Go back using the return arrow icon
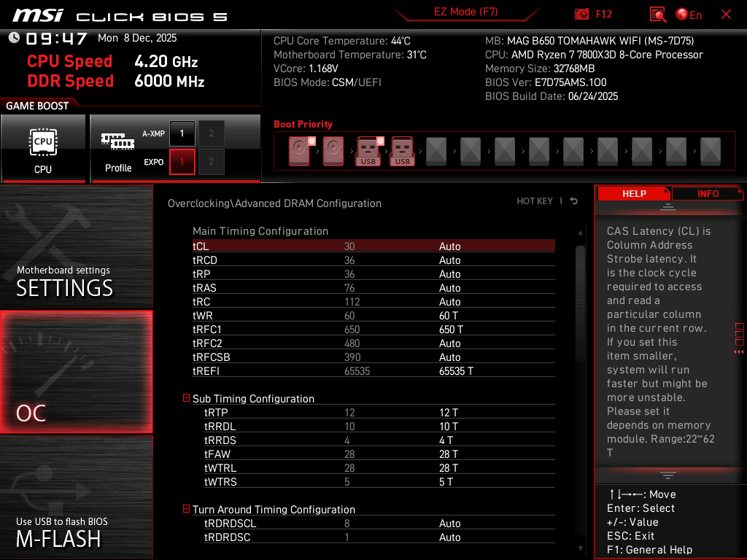Viewport: 747px width, 560px height. [574, 201]
